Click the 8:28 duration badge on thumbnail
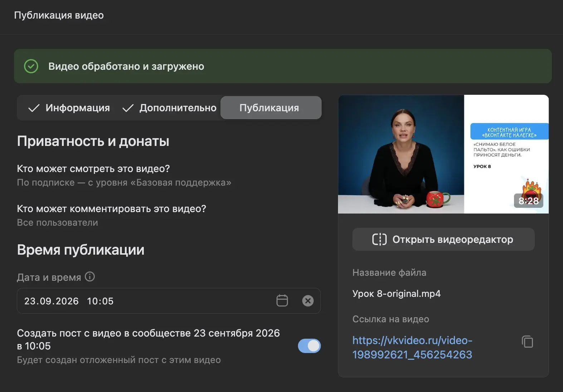This screenshot has height=392, width=563. click(529, 201)
